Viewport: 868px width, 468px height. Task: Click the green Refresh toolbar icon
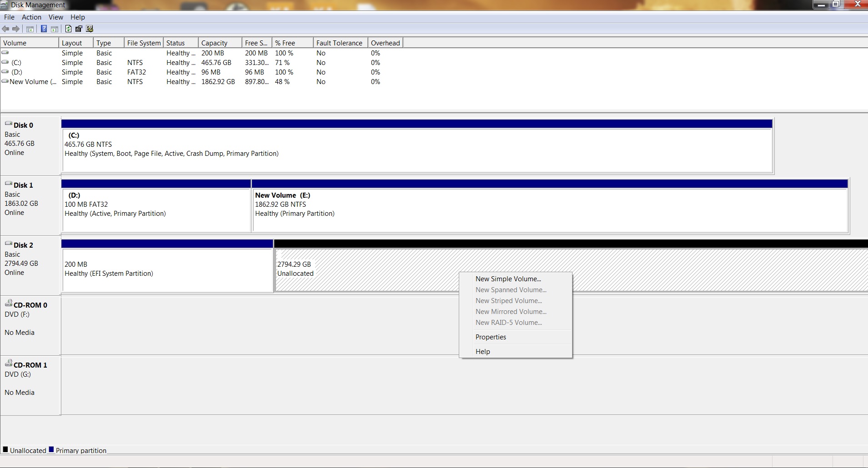tap(68, 29)
